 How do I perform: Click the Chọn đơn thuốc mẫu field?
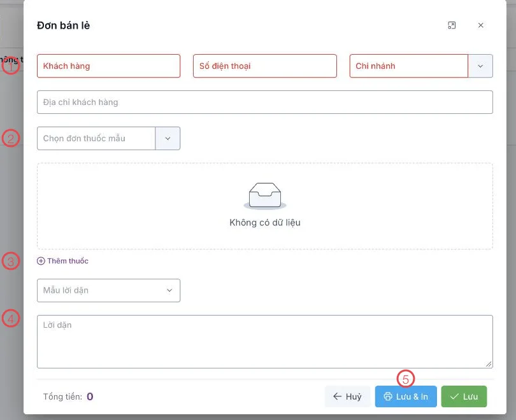point(96,138)
